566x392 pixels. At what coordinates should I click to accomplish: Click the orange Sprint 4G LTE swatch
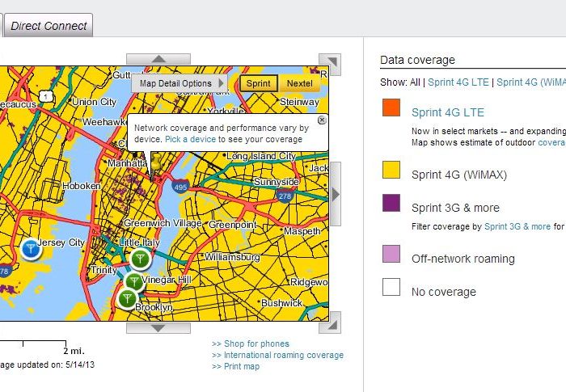pos(391,107)
